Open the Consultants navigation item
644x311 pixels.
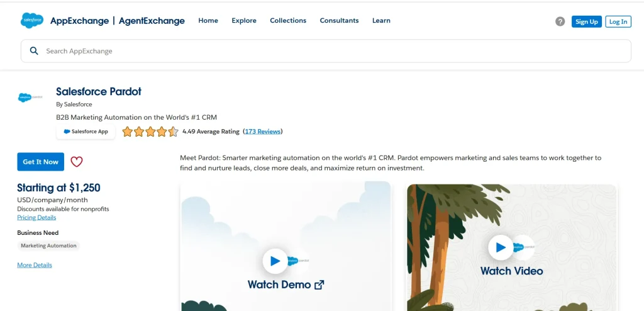pyautogui.click(x=339, y=21)
